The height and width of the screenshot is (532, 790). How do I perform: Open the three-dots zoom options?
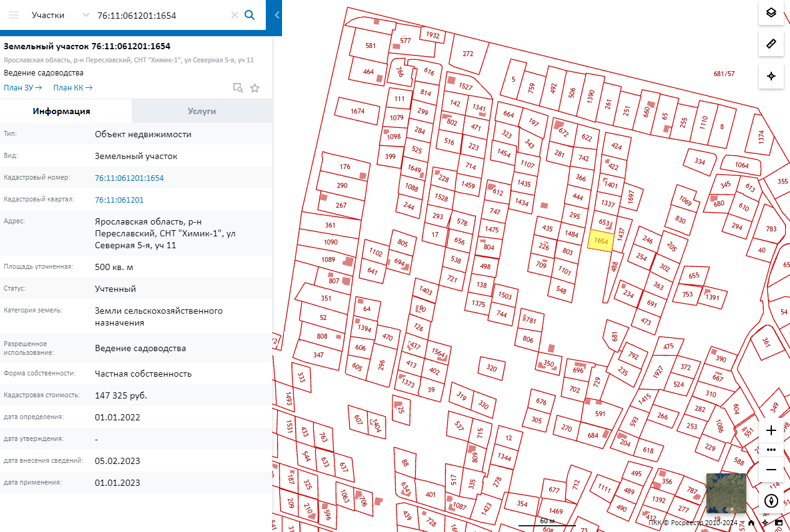[771, 450]
